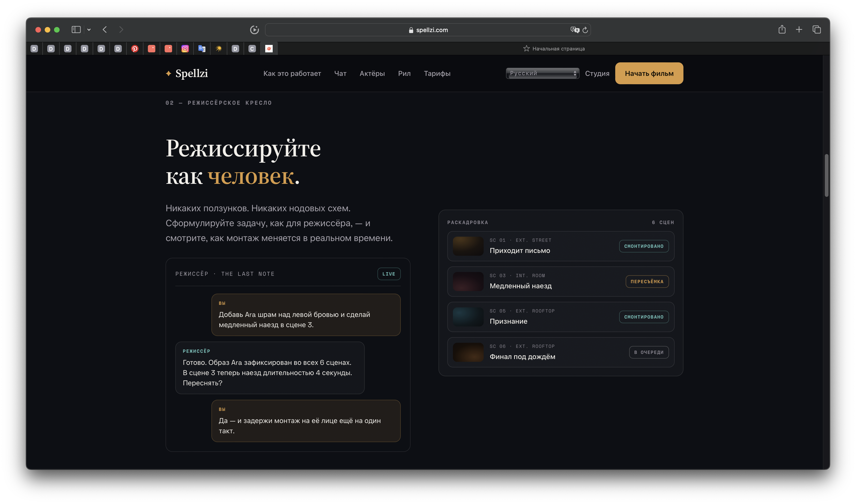Click the paragraph starting Никаких ползунков

(279, 223)
